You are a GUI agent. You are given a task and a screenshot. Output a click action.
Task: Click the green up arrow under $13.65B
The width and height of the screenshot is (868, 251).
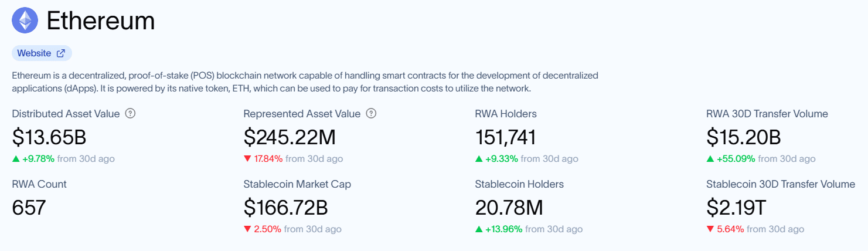coord(16,159)
